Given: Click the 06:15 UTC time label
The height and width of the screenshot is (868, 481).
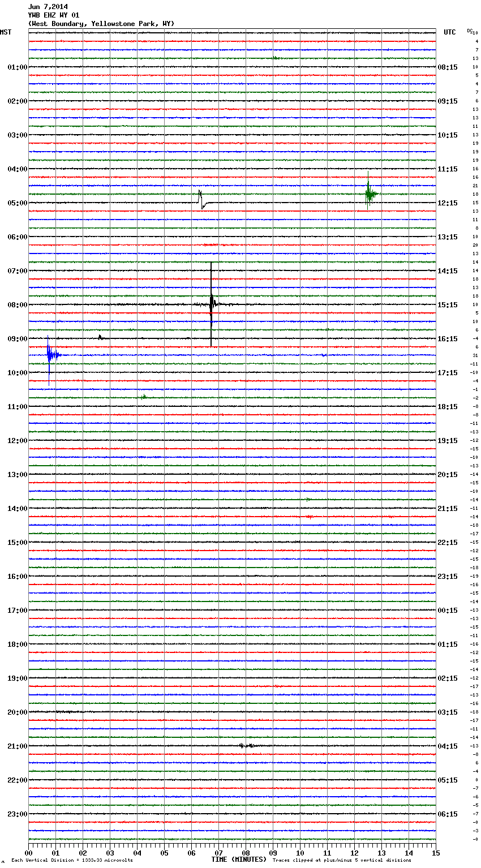Looking at the screenshot, I should point(448,814).
